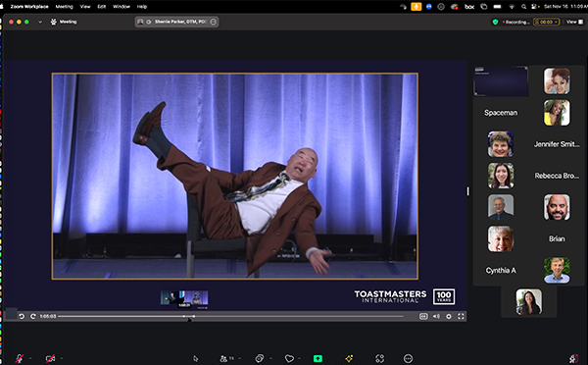Start video with the camera icon
588x365 pixels.
point(50,358)
